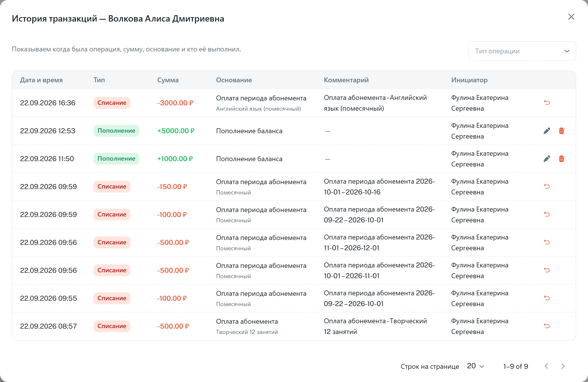The image size is (588, 382).
Task: Revert the -500.00 ₽ transaction for 2026-10-01–2026-11-01 period
Action: point(547,270)
